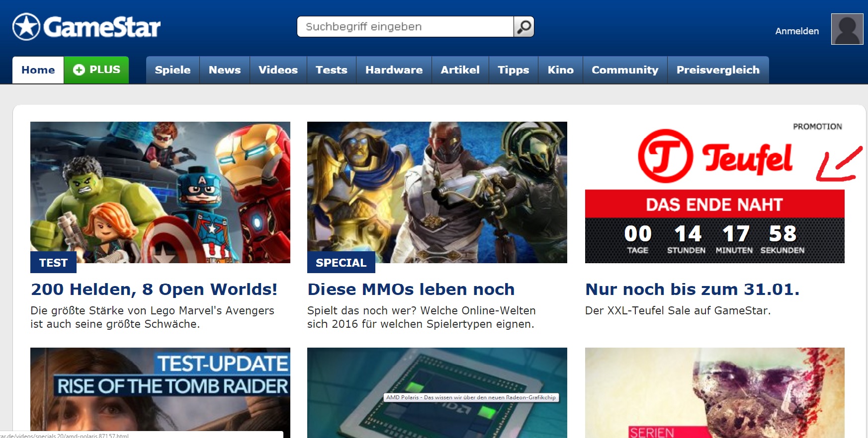Open the MMO special thumbnail image
The height and width of the screenshot is (438, 868).
437,192
